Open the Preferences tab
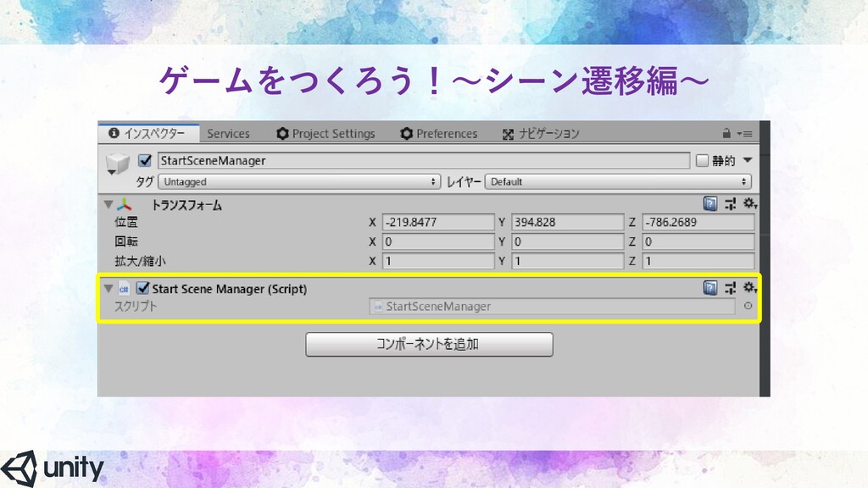 click(x=439, y=133)
